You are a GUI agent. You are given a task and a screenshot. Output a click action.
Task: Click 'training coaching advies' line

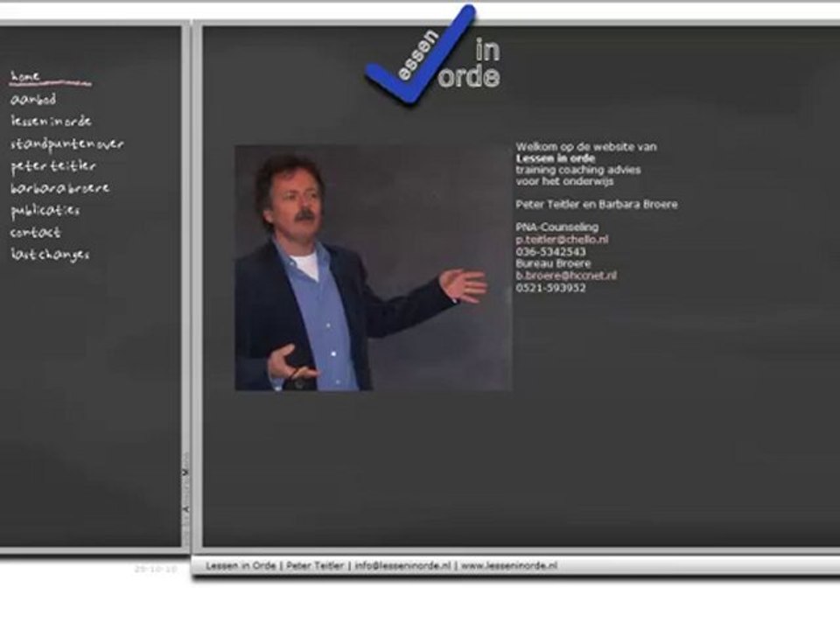tap(578, 170)
